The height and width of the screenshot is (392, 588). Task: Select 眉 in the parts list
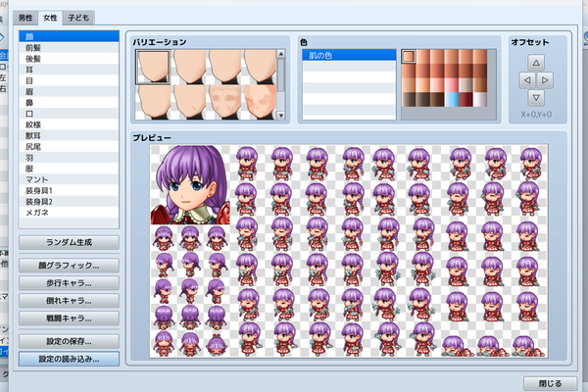[69, 91]
